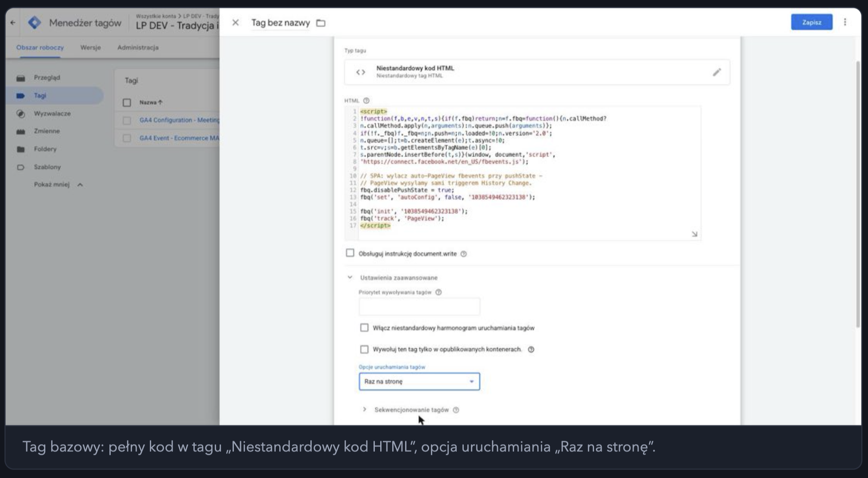The width and height of the screenshot is (868, 478).
Task: Click the folder icon beside Tag bez nazwy
Action: coord(321,23)
